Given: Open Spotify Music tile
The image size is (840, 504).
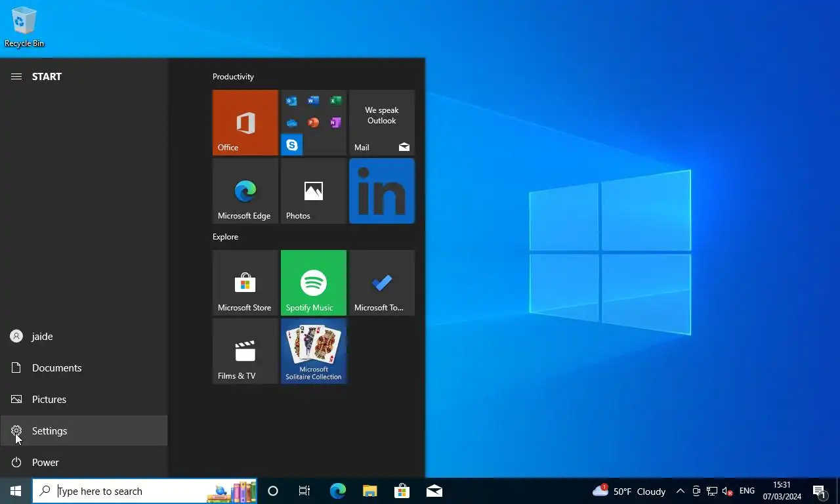Looking at the screenshot, I should click(x=314, y=283).
